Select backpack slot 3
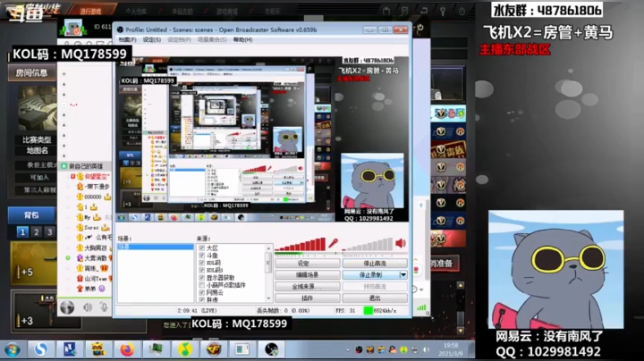Viewport: 644px width, 361px height. coord(50,232)
